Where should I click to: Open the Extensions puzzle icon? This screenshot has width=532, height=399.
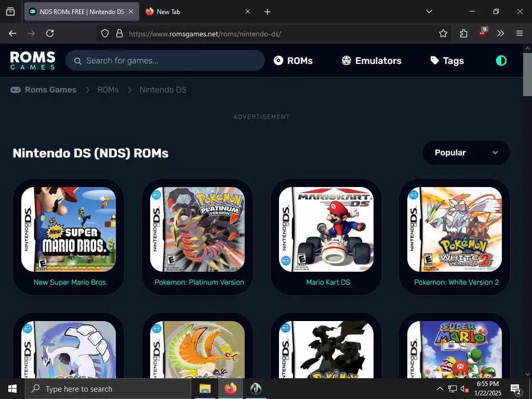[x=463, y=33]
